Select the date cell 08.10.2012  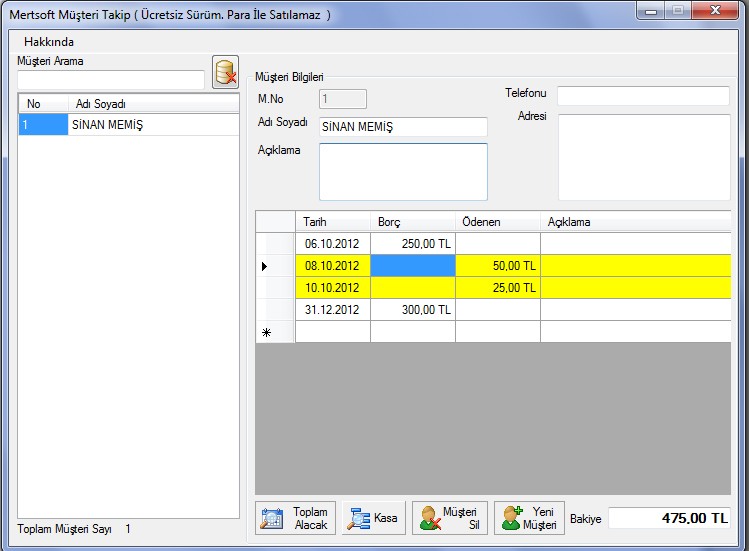click(333, 266)
